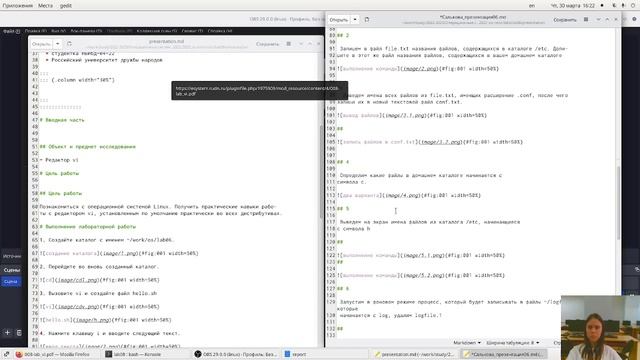Select the Сцена item in OBS list
This screenshot has height=360, width=640.
tap(11, 282)
